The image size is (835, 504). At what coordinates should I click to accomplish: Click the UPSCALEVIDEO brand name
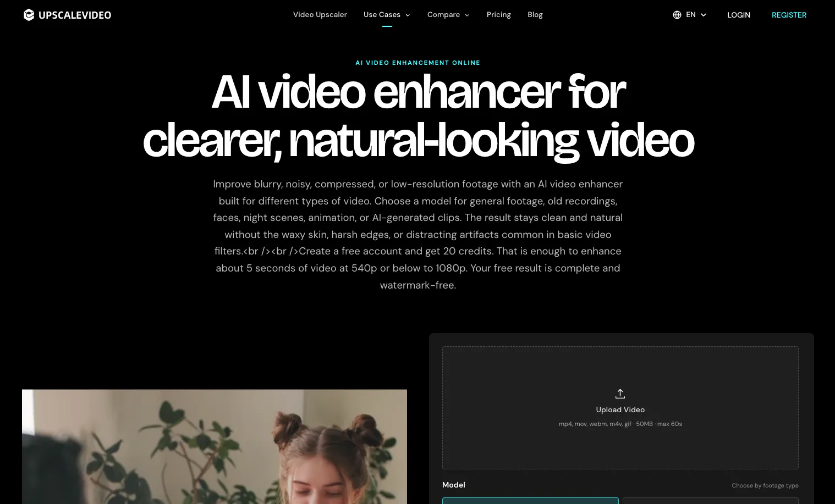pyautogui.click(x=75, y=15)
